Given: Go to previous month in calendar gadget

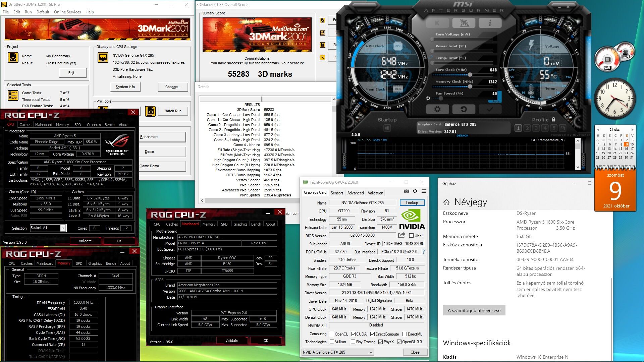Looking at the screenshot, I should click(598, 129).
